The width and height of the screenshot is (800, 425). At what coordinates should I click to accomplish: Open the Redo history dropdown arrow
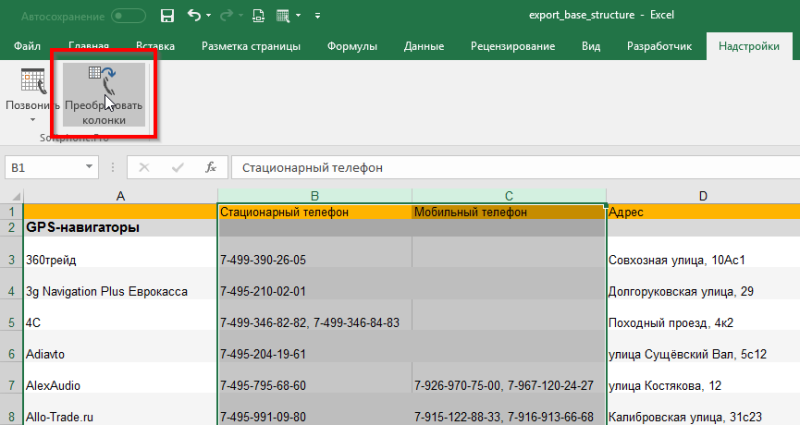240,16
